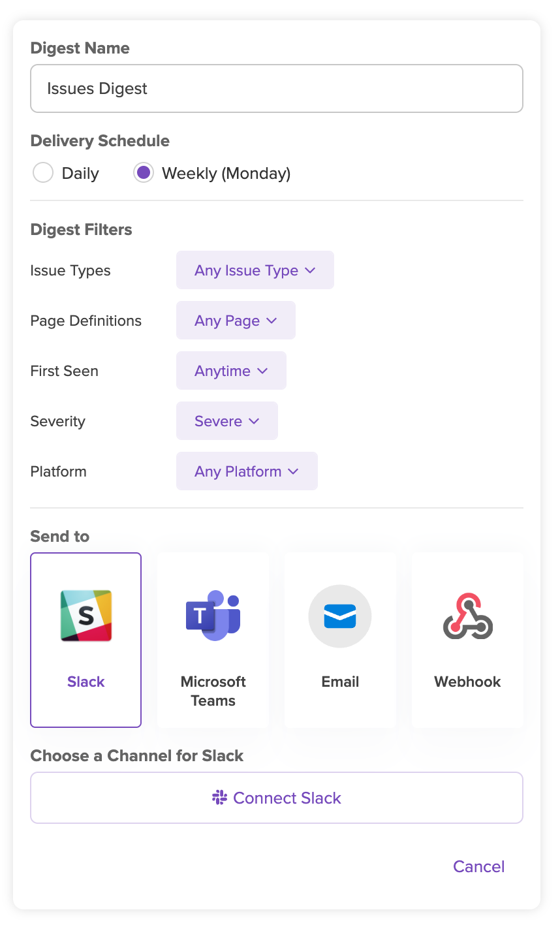Click the Digest Name input field

point(277,88)
